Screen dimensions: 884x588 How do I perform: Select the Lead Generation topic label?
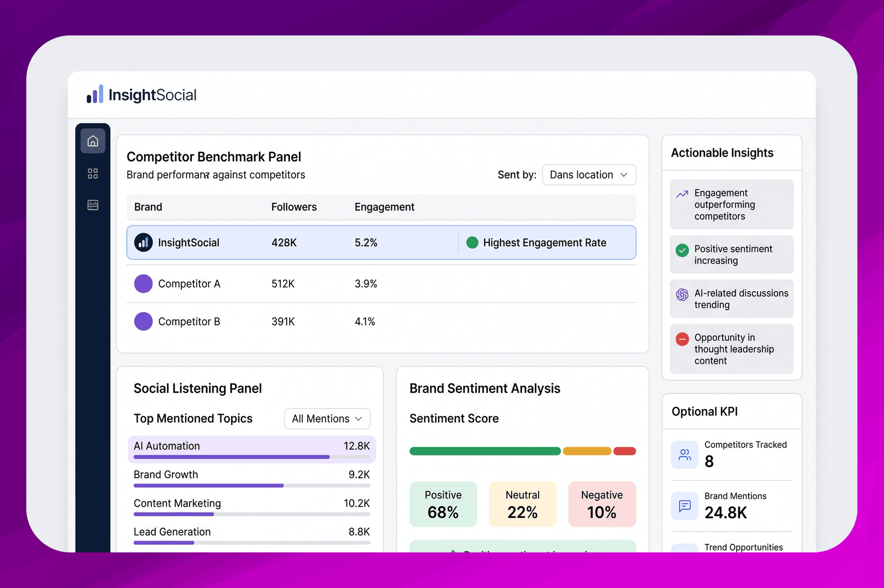point(172,532)
